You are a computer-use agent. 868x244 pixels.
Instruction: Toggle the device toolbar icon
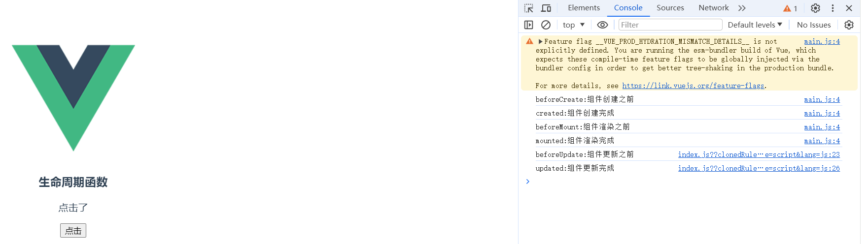(x=546, y=8)
